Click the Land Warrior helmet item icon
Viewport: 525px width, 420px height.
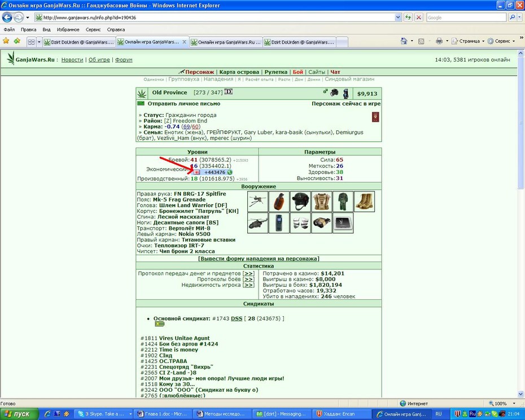(300, 202)
